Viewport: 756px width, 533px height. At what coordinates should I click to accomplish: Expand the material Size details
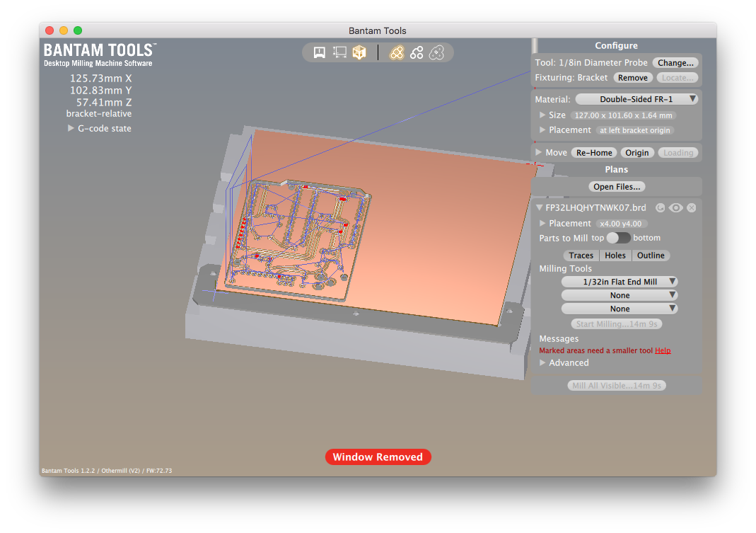[x=542, y=115]
